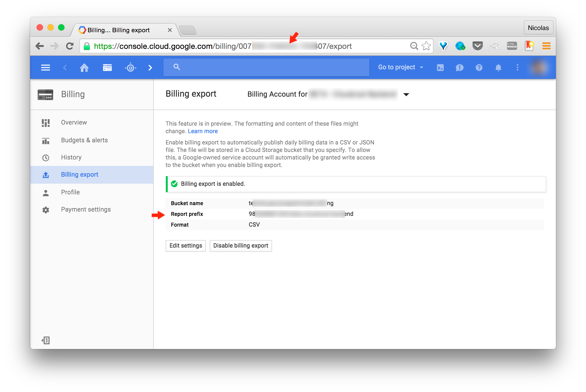
Task: Click the zoom magnifier in address bar
Action: (414, 46)
